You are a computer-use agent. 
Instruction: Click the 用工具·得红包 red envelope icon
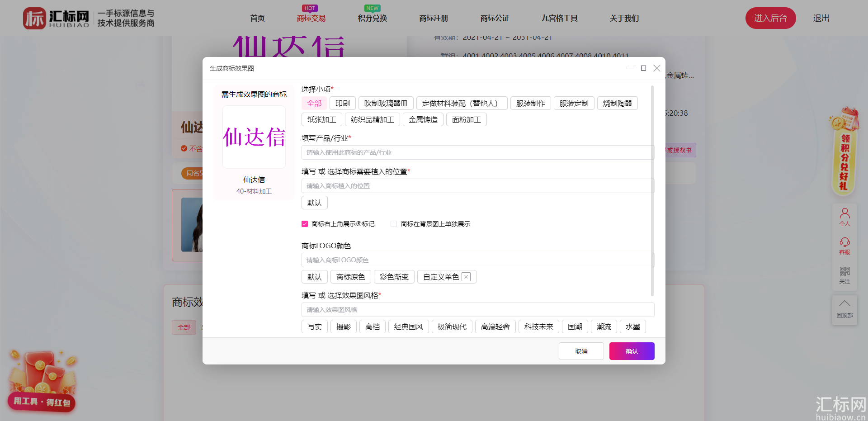pyautogui.click(x=42, y=381)
